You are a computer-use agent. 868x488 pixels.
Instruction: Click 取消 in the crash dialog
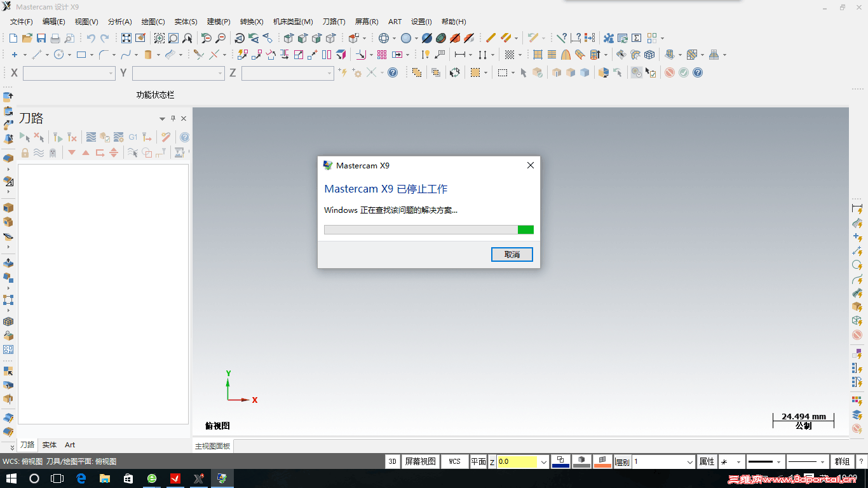512,254
